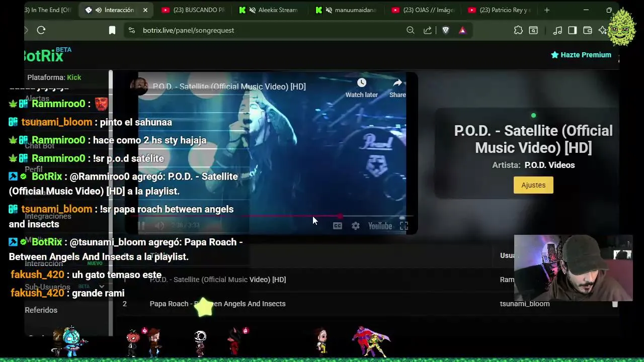Reload the botrix.live page

(41, 30)
